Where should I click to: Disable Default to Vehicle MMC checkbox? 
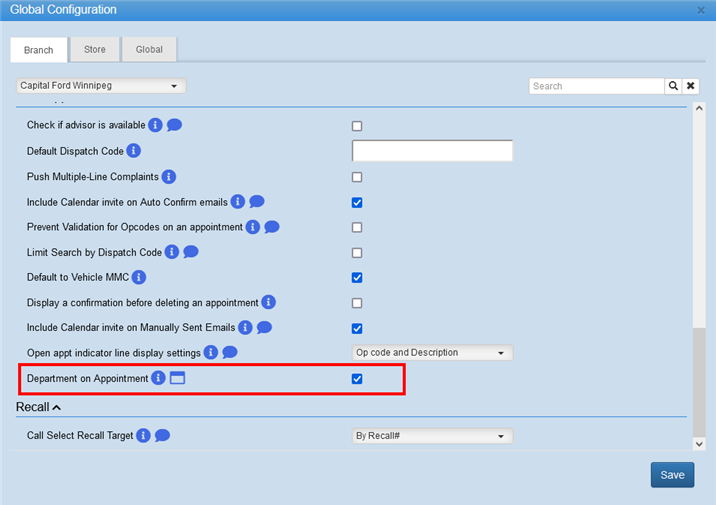357,277
